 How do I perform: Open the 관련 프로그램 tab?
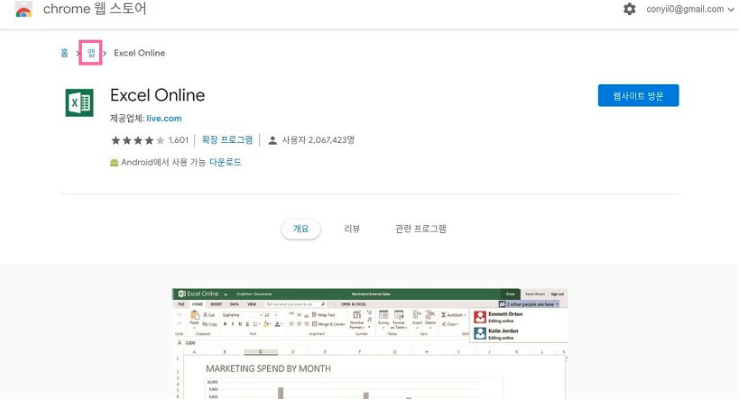(x=421, y=229)
